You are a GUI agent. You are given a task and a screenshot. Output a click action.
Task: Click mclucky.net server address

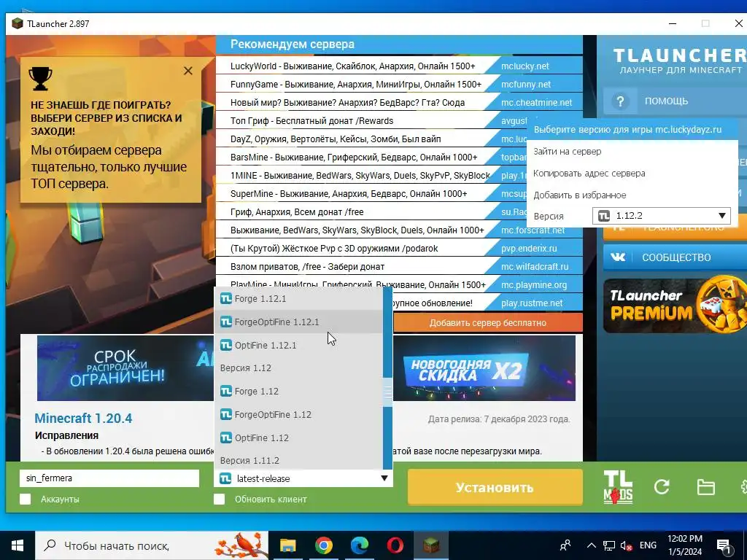(x=525, y=66)
